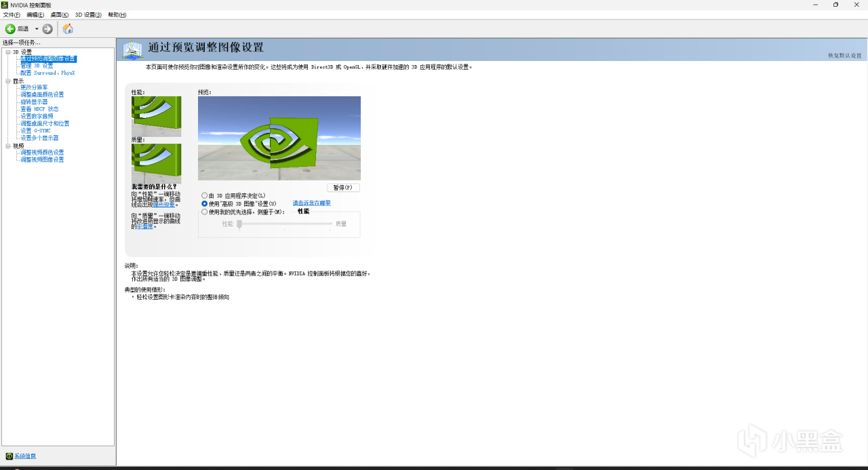Click the NVIDIA title bar app icon
Viewport: 868px width, 470px height.
point(5,5)
